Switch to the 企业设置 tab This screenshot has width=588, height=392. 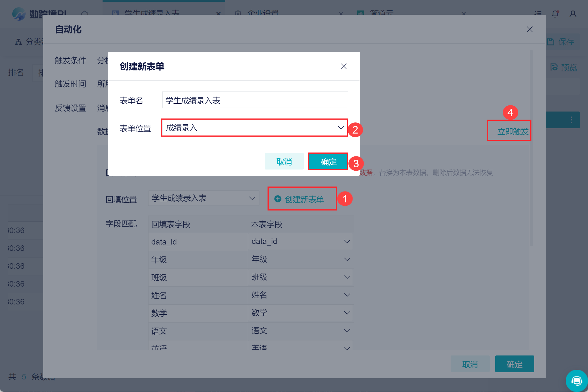coord(263,13)
